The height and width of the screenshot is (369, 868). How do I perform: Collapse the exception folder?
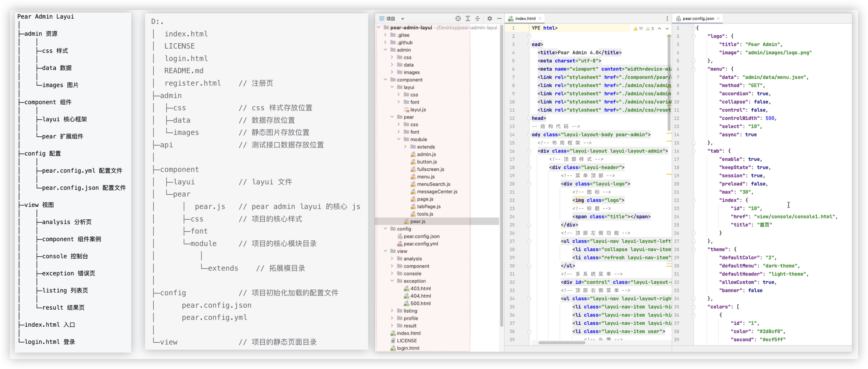click(392, 281)
